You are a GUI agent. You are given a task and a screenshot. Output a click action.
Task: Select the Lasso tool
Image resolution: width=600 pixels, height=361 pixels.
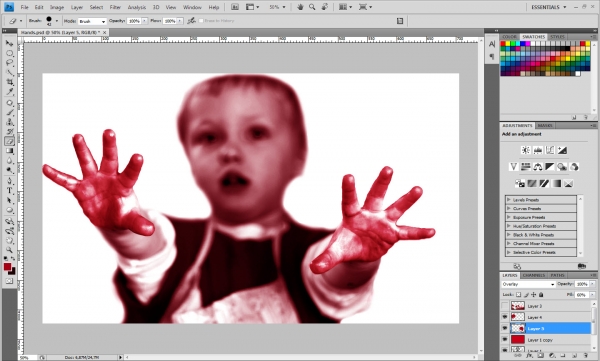(9, 62)
